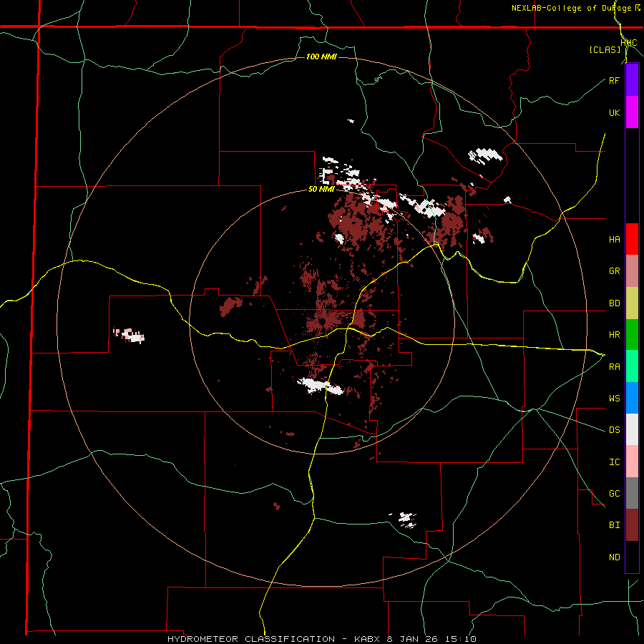Screen dimensions: 644x644
Task: Click the ND legend label
Action: click(x=614, y=557)
